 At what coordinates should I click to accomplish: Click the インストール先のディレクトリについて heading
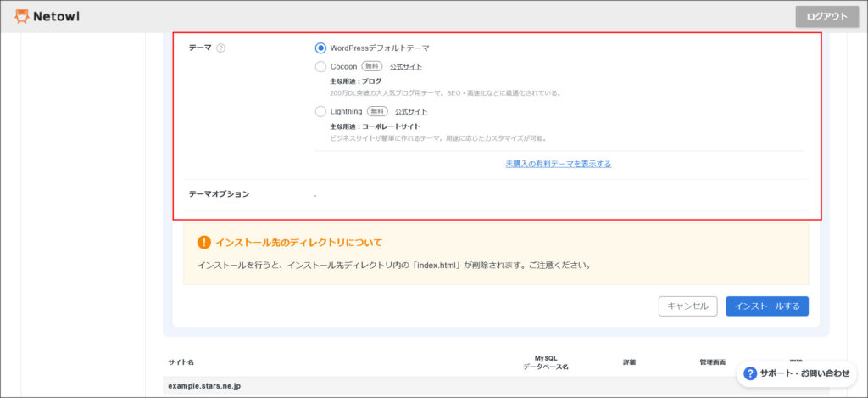pyautogui.click(x=298, y=243)
